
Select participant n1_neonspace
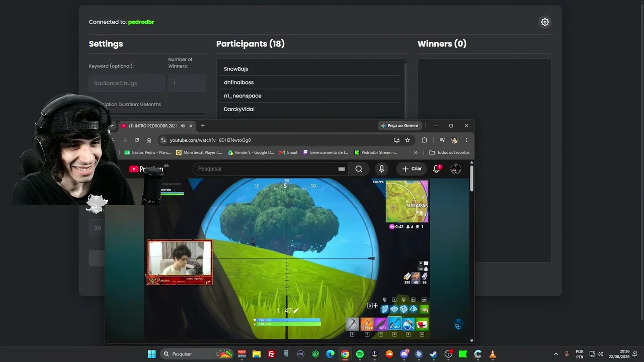310,96
